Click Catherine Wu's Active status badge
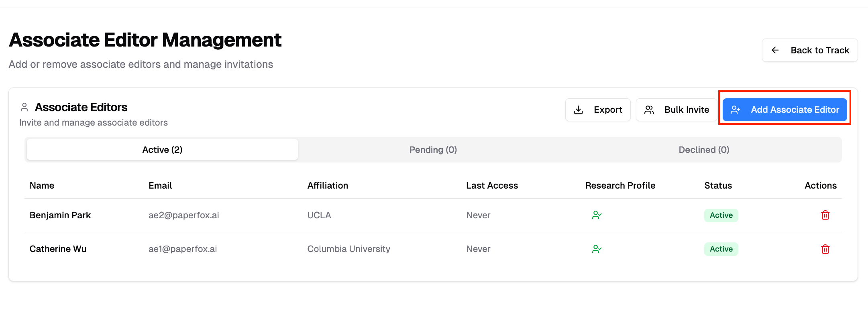 coord(721,249)
